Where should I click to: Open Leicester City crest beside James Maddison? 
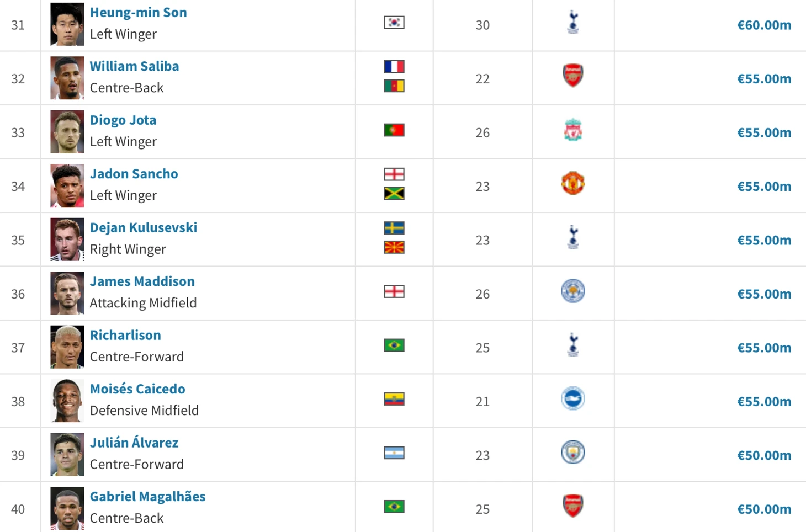click(573, 291)
